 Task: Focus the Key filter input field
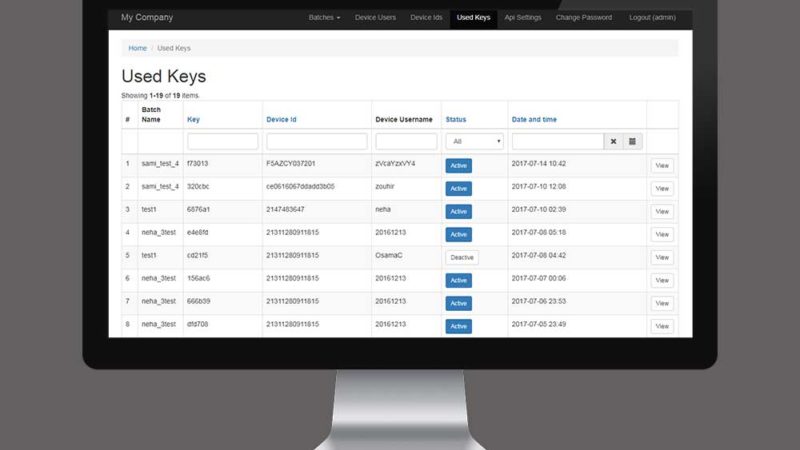click(x=222, y=142)
